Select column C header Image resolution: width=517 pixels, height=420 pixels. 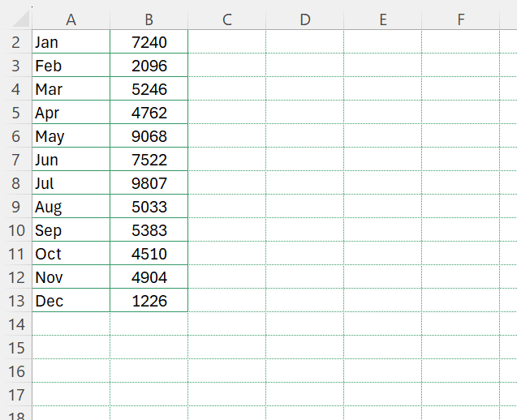[227, 19]
